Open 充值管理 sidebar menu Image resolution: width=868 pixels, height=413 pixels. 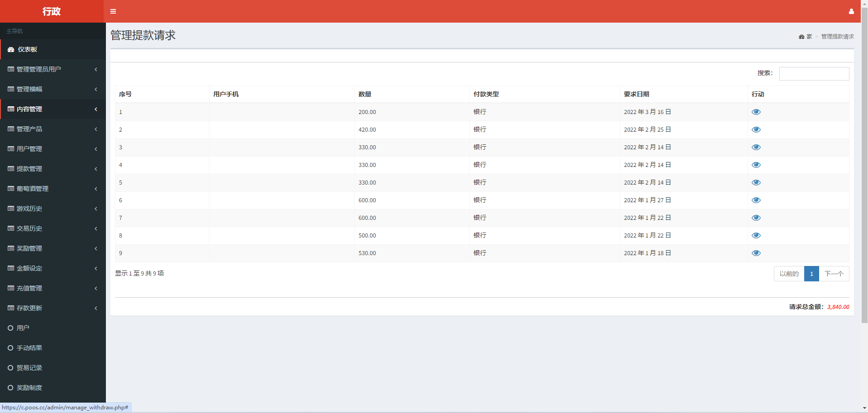(x=53, y=288)
